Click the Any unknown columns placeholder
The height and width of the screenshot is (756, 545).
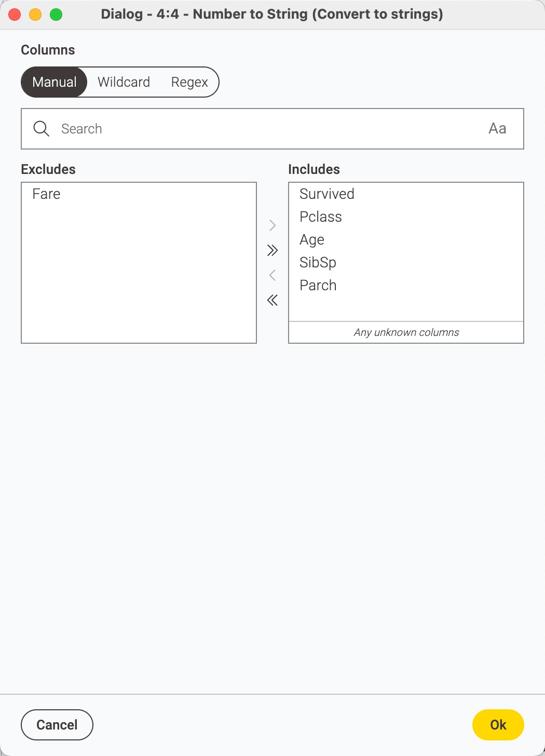click(x=406, y=332)
